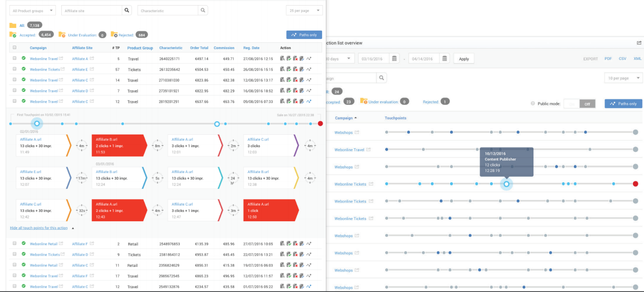Open the All Product groups dropdown
This screenshot has width=644, height=292.
32,10
